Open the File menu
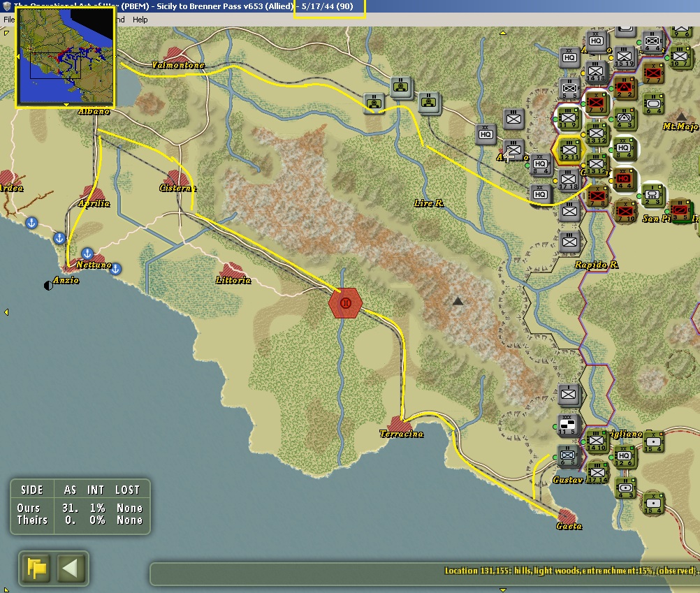The width and height of the screenshot is (700, 593). click(9, 20)
